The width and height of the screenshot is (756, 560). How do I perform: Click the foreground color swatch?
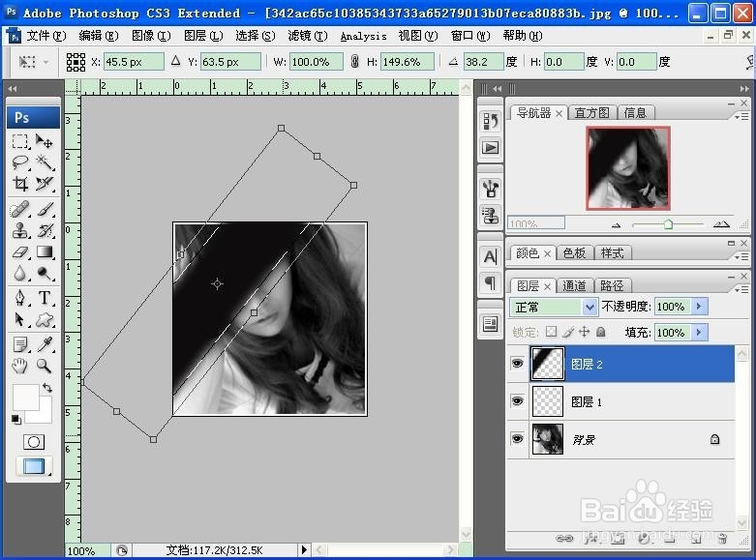point(25,398)
